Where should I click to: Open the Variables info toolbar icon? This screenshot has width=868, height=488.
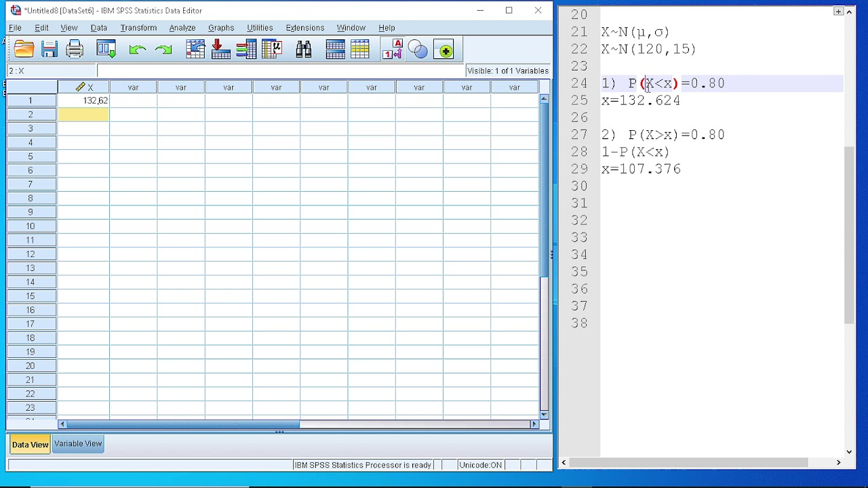pos(246,49)
